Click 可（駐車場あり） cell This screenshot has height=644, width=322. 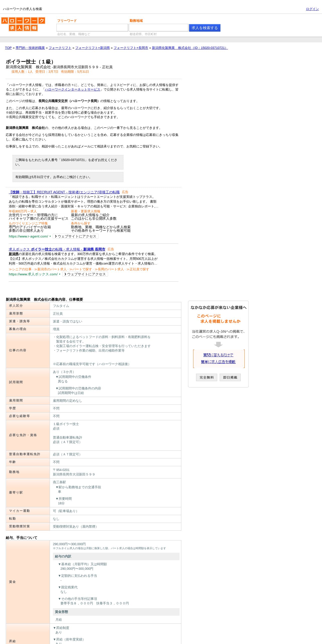[x=115, y=511]
